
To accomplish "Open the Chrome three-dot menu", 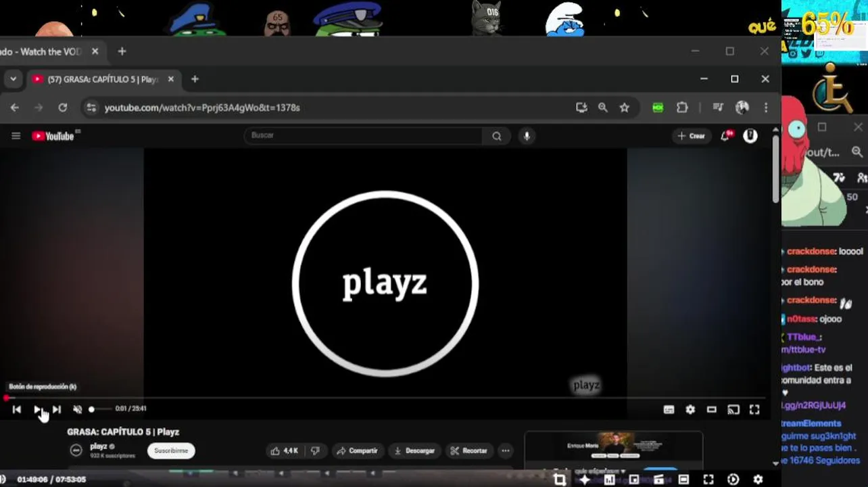I will click(x=766, y=108).
